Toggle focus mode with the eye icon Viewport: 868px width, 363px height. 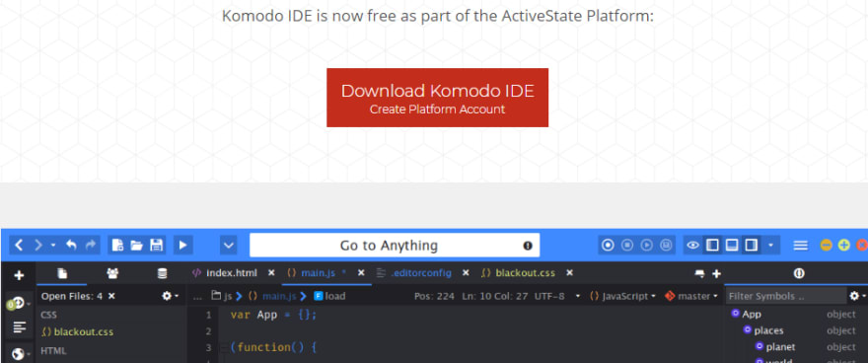pos(692,246)
